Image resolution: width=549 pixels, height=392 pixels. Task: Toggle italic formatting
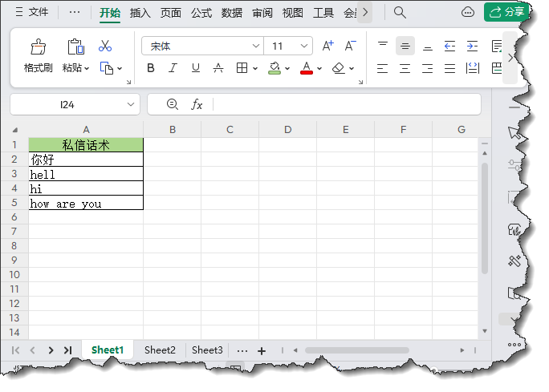(173, 68)
